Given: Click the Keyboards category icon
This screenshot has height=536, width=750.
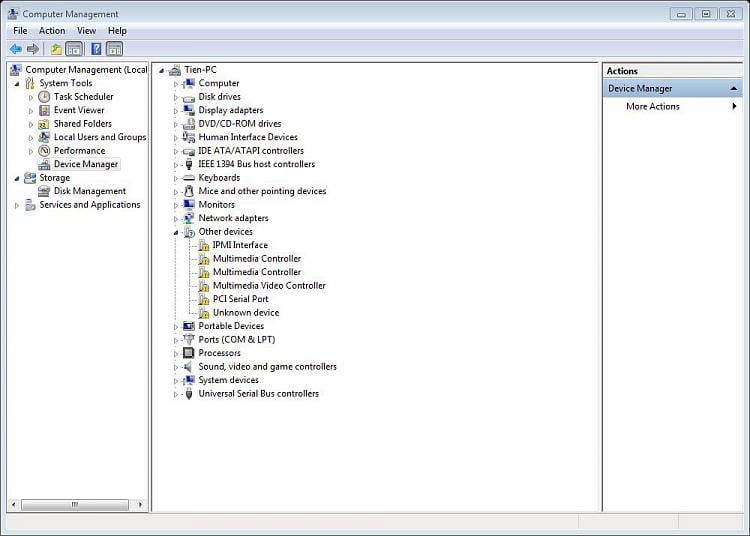Looking at the screenshot, I should [189, 178].
